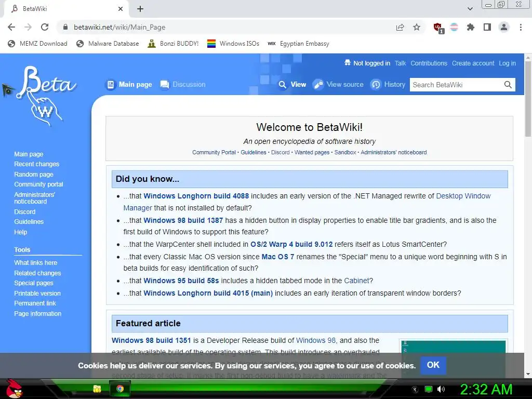Image resolution: width=532 pixels, height=399 pixels.
Task: Open Windows 98 build 1387 article
Action: (183, 220)
